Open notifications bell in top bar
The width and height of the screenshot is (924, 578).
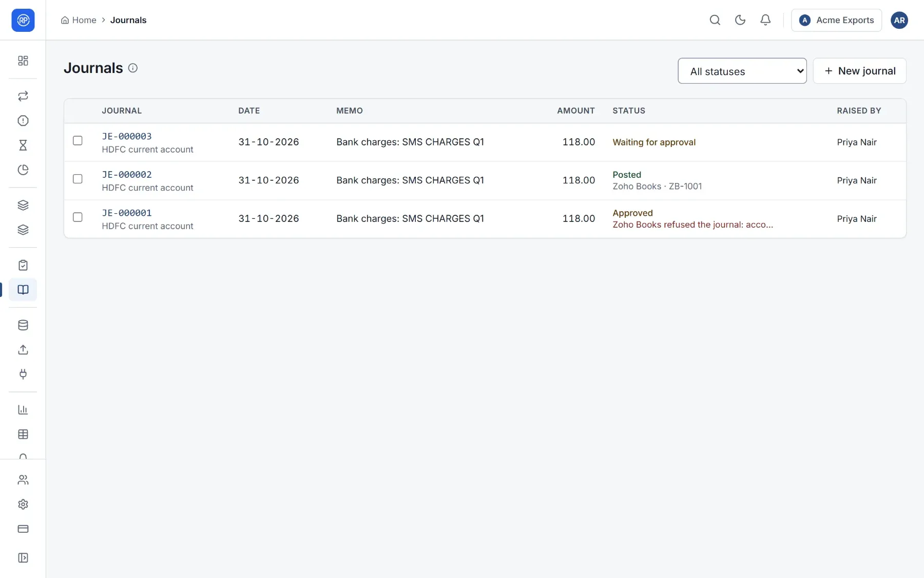[x=765, y=20]
